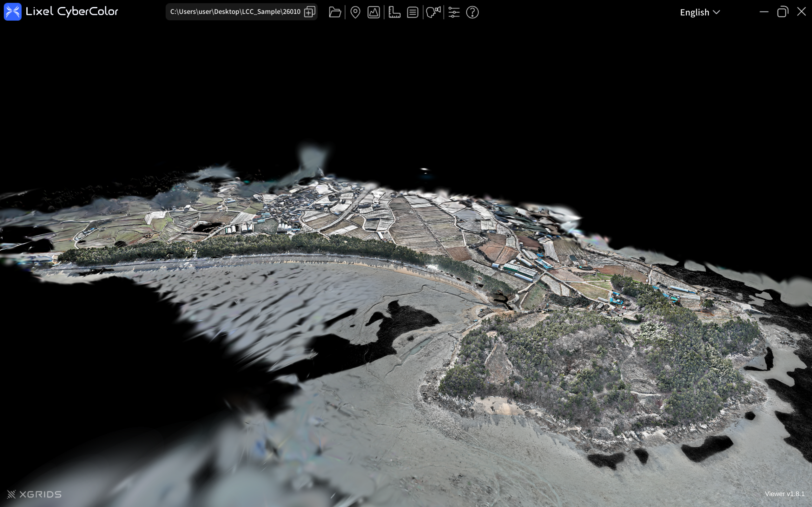Click the Viewer v1.8.1 version label

click(x=784, y=494)
